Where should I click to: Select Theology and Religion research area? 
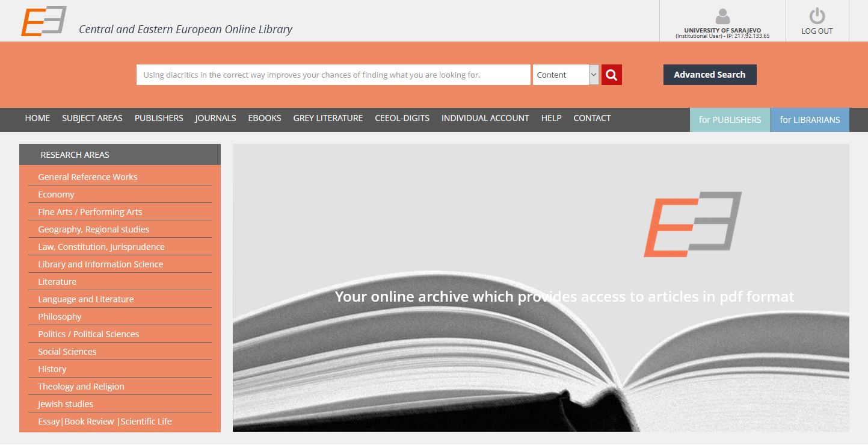(x=81, y=387)
